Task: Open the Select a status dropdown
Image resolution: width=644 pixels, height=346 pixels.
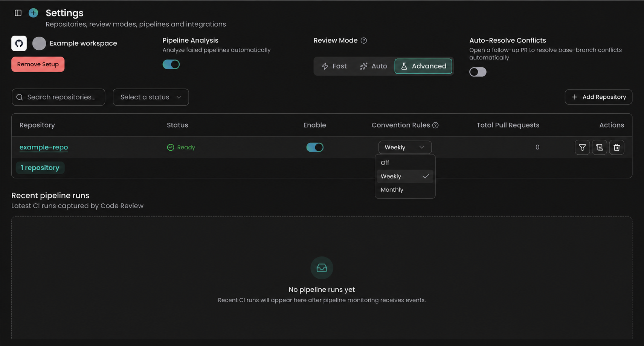Action: [x=151, y=97]
